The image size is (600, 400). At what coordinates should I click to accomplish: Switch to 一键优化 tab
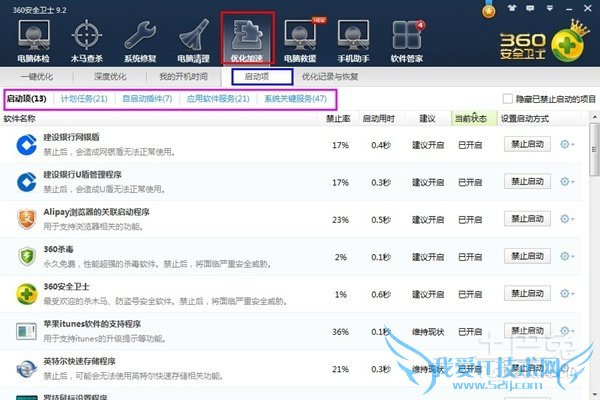tap(37, 77)
